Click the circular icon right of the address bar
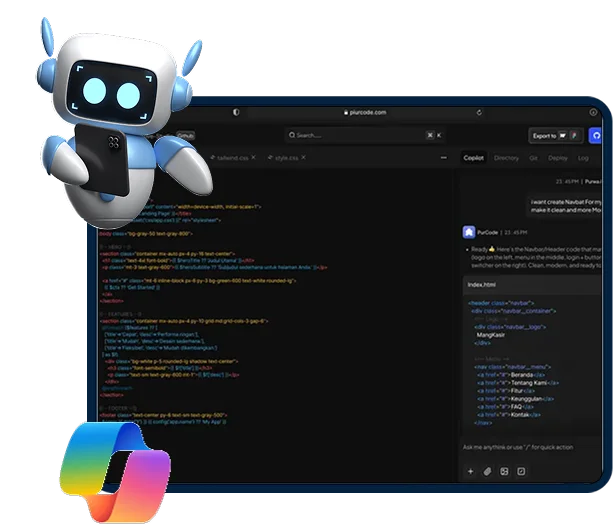 point(593,113)
